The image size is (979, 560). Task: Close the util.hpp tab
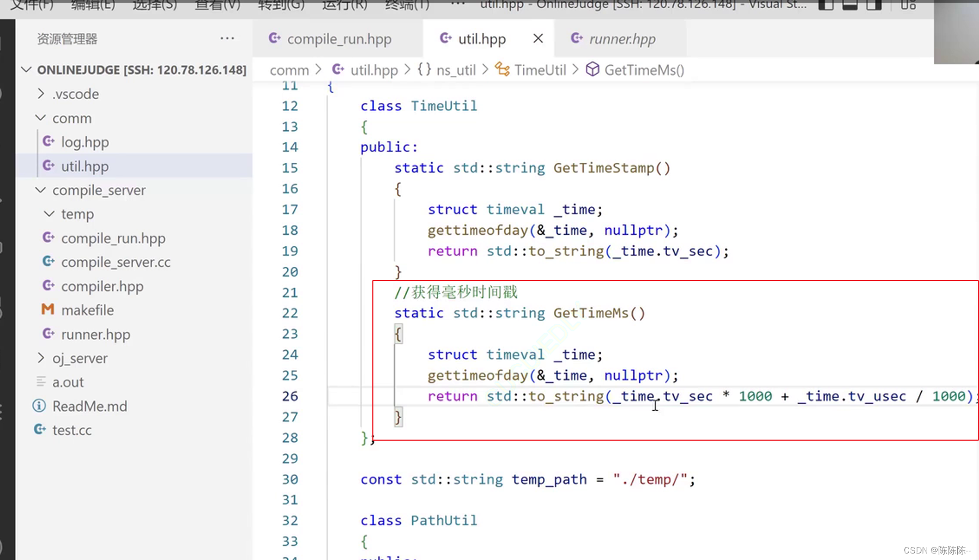pyautogui.click(x=538, y=39)
